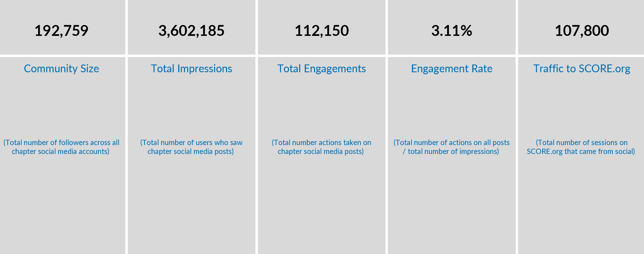
Task: Click the sessions from social description
Action: [581, 147]
